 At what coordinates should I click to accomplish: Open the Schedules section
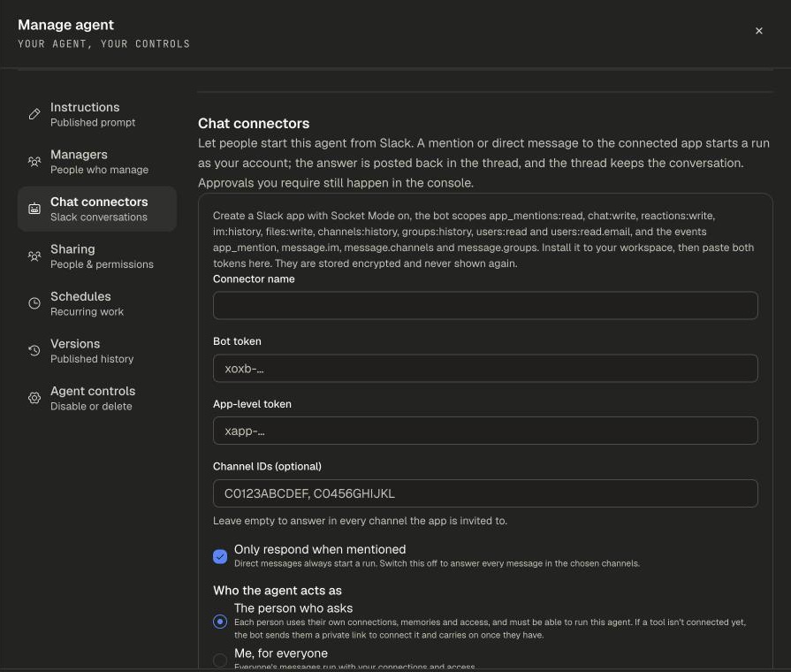pos(97,303)
